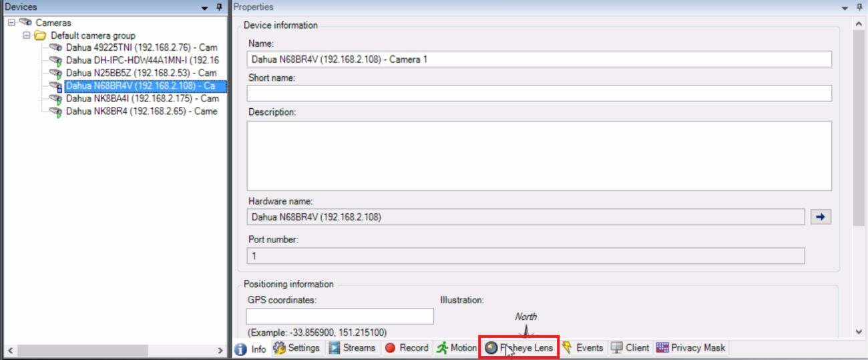868x360 pixels.
Task: Click the Cameras root camera icon
Action: pyautogui.click(x=25, y=23)
